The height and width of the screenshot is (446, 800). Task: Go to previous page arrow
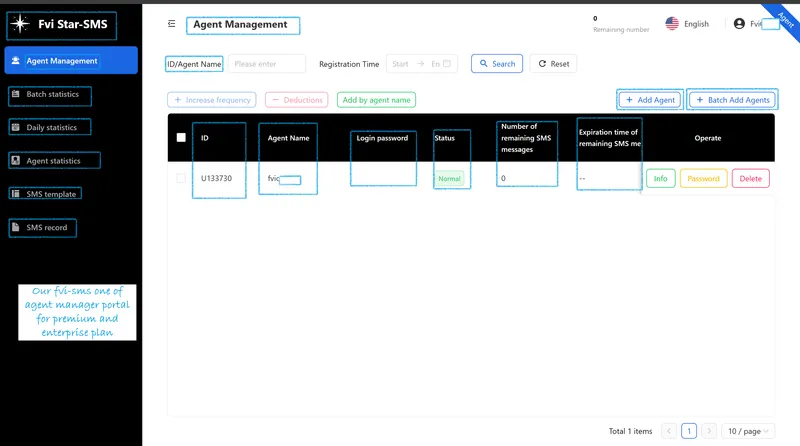(669, 431)
